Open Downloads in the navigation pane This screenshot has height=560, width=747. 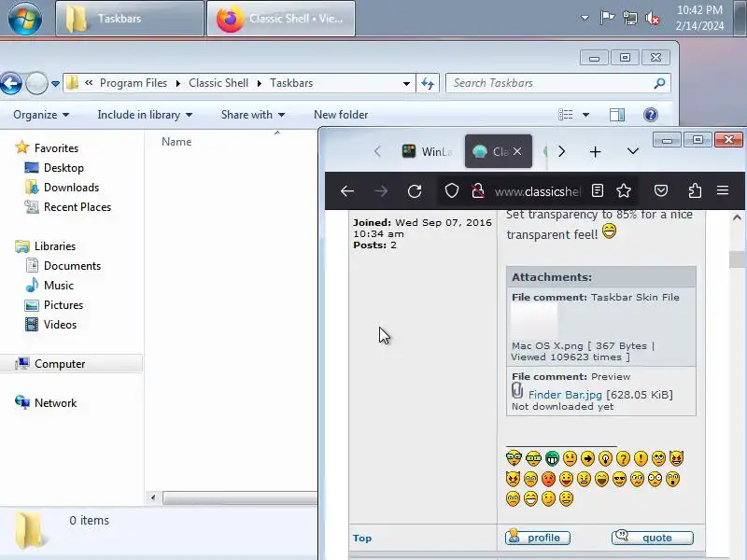pos(72,188)
